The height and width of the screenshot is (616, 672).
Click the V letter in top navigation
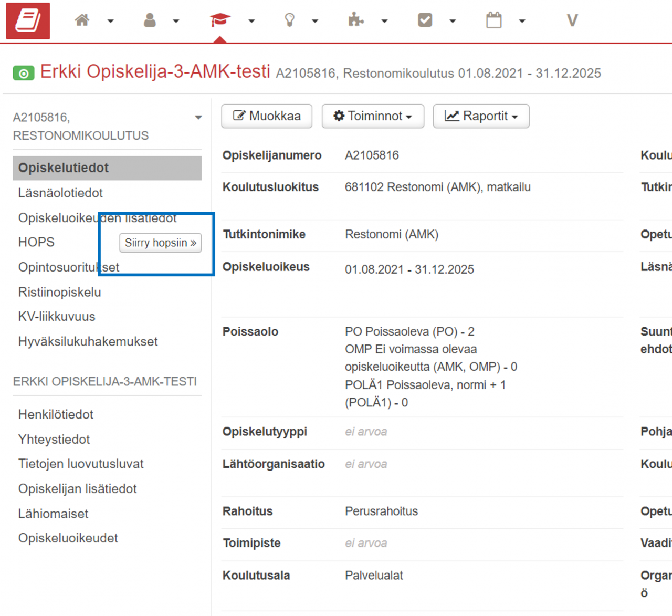pos(572,20)
